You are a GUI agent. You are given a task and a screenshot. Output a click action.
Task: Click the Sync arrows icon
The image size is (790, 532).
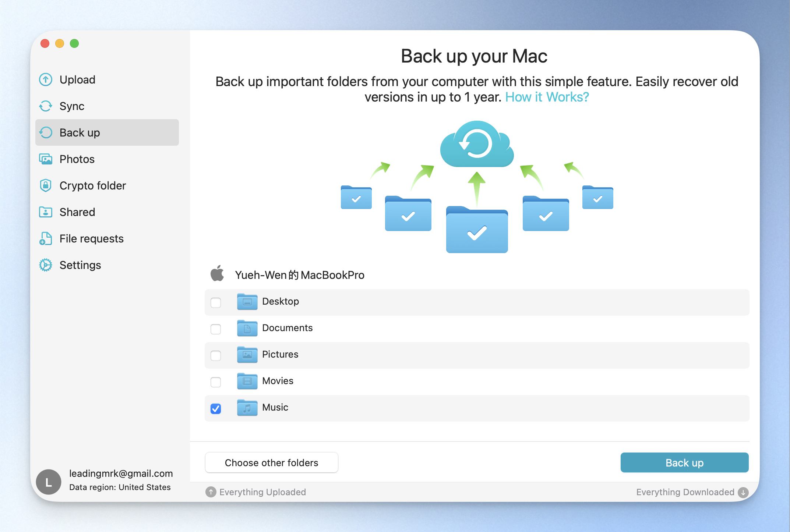tap(46, 106)
